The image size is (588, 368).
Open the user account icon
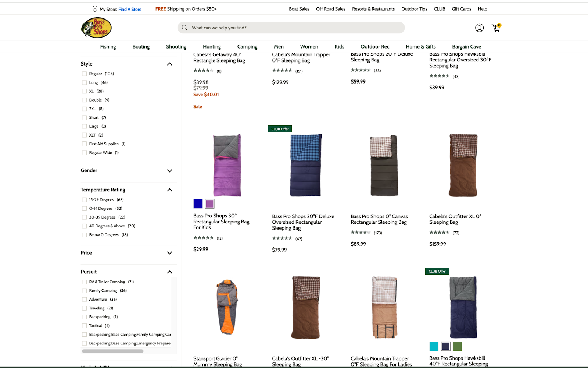(x=479, y=28)
